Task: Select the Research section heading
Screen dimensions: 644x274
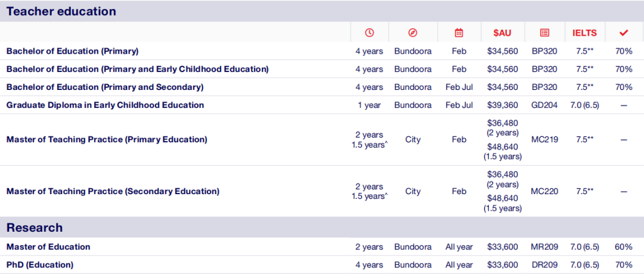Action: tap(35, 227)
